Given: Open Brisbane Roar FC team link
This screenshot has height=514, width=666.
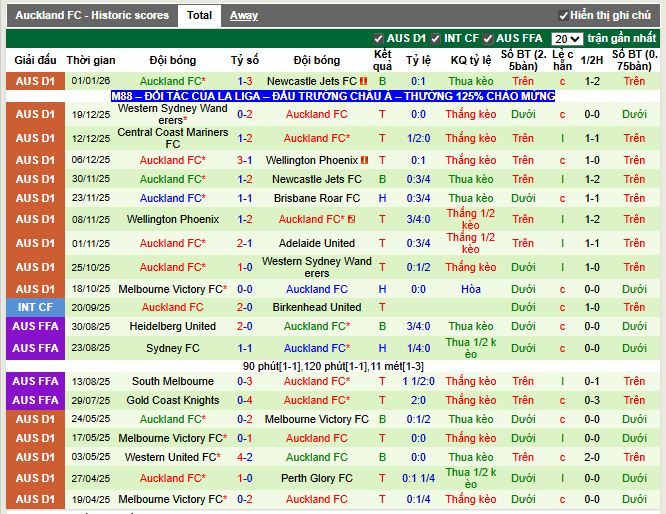Looking at the screenshot, I should coord(317,198).
